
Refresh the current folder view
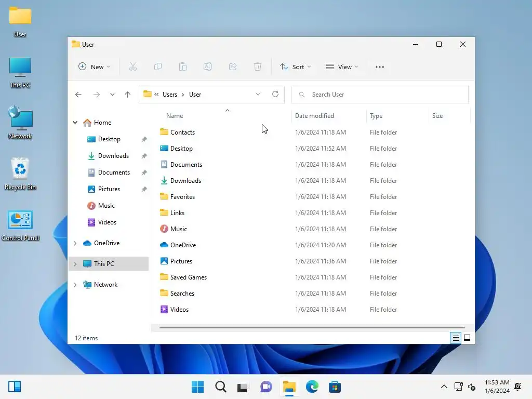pos(275,94)
